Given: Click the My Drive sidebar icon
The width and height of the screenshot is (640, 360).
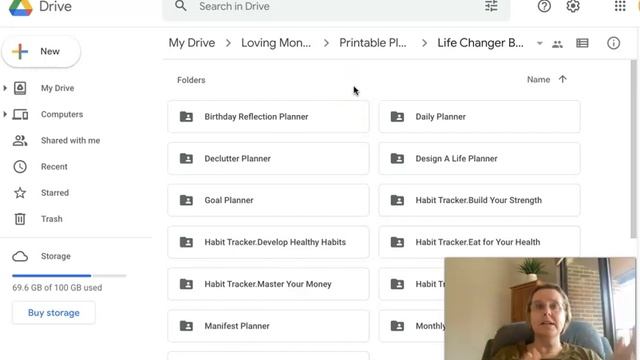Looking at the screenshot, I should [20, 88].
